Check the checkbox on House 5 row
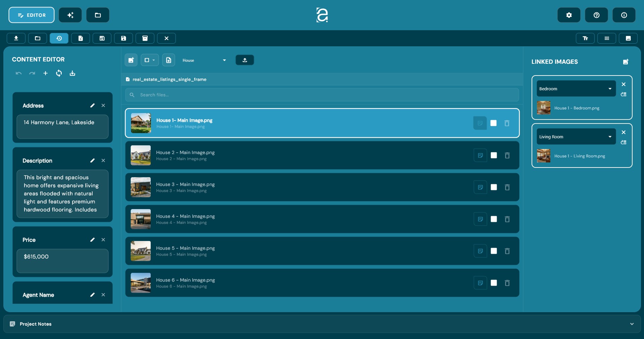 coord(493,251)
